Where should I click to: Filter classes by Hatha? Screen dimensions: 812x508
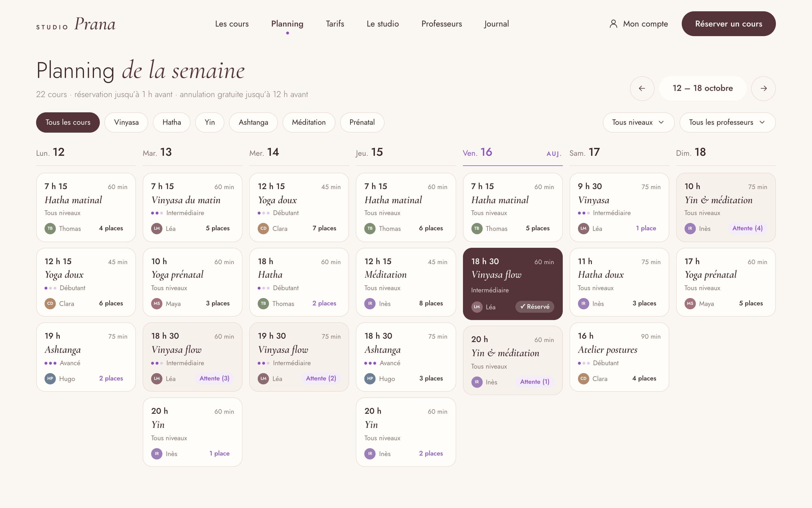171,122
